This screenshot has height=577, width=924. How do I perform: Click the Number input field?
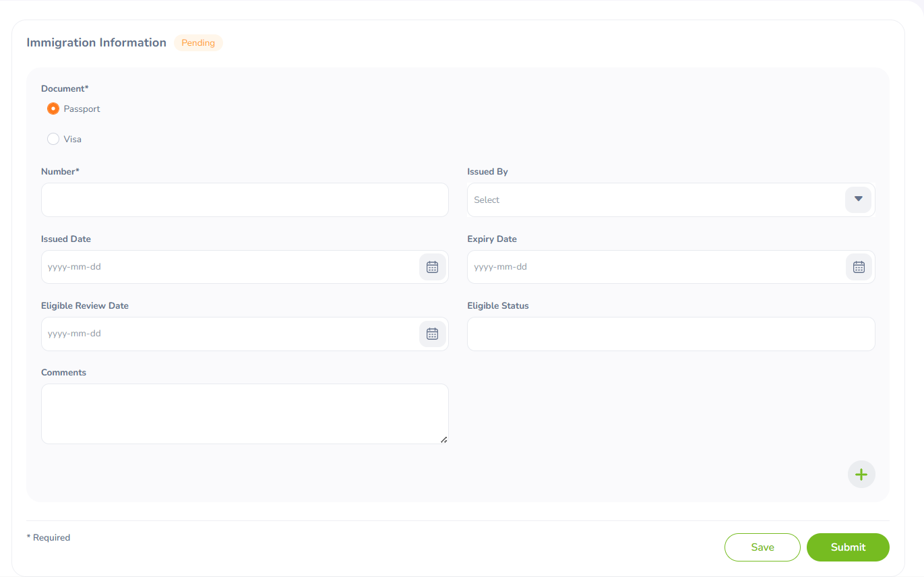pyautogui.click(x=245, y=200)
